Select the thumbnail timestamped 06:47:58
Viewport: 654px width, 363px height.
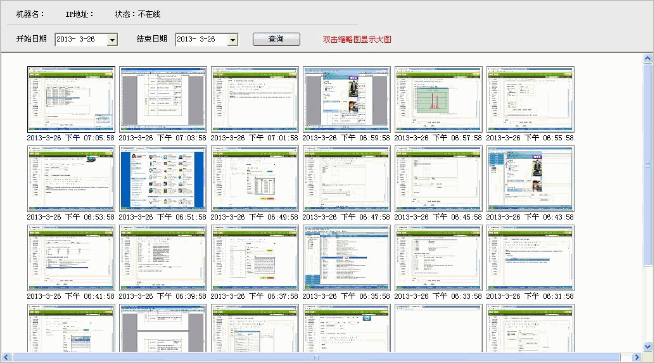(347, 179)
